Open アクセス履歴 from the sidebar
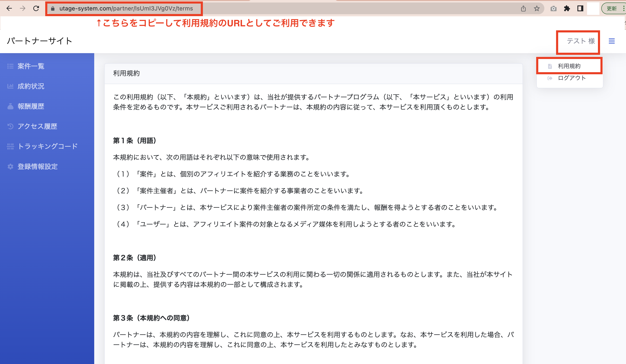Screen dimensions: 626x364 pyautogui.click(x=37, y=126)
